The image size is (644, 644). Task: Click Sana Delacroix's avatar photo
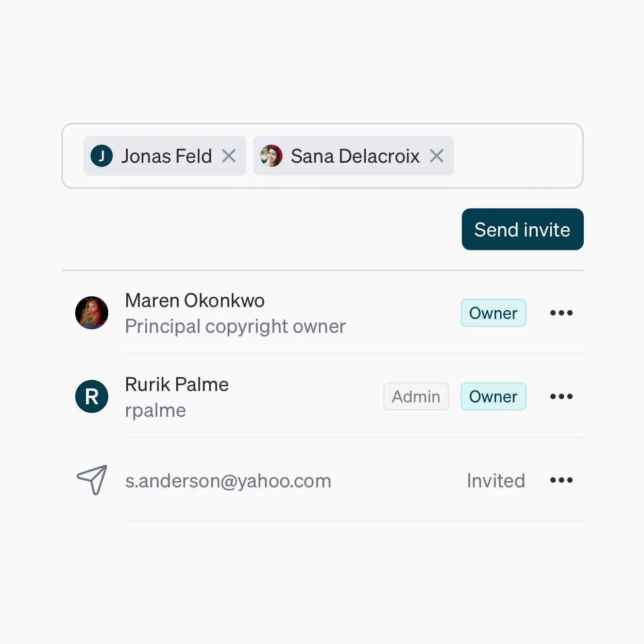pyautogui.click(x=272, y=156)
